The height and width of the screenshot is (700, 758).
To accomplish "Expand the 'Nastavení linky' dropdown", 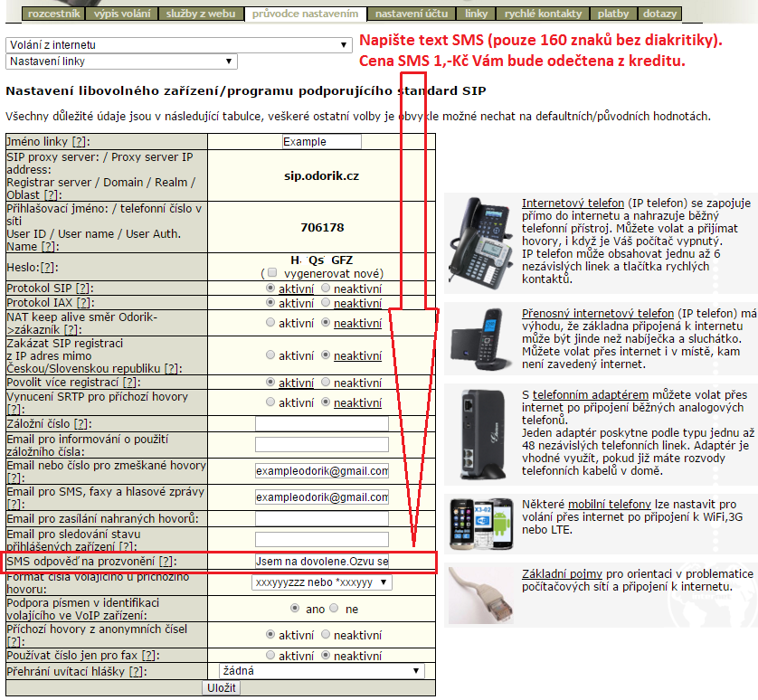I will (x=121, y=61).
